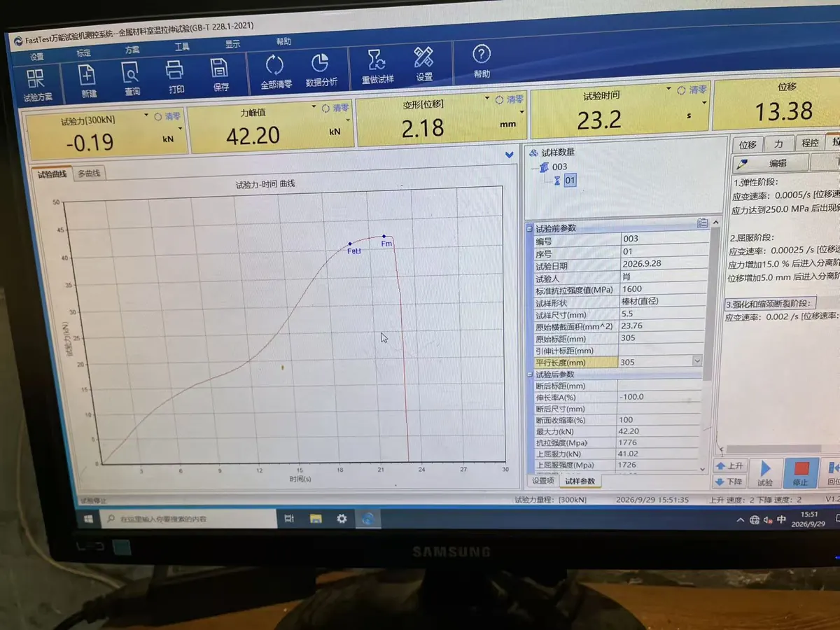
Task: Click the 上升 up arrow button
Action: 729,465
